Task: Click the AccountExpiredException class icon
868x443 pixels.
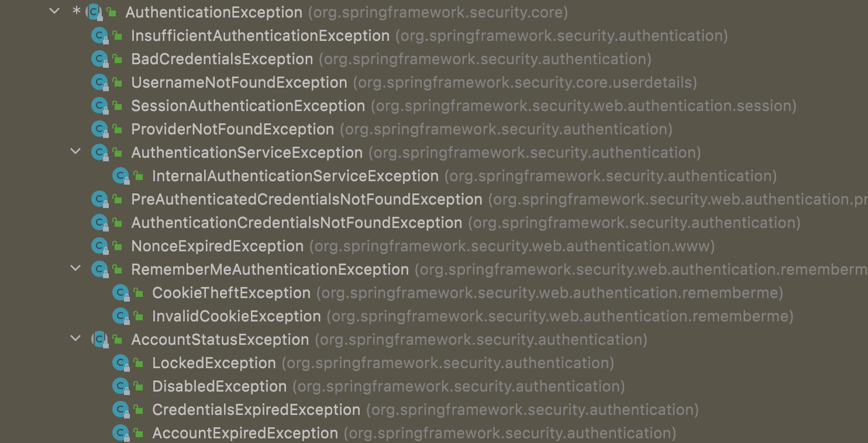Action: 121,433
